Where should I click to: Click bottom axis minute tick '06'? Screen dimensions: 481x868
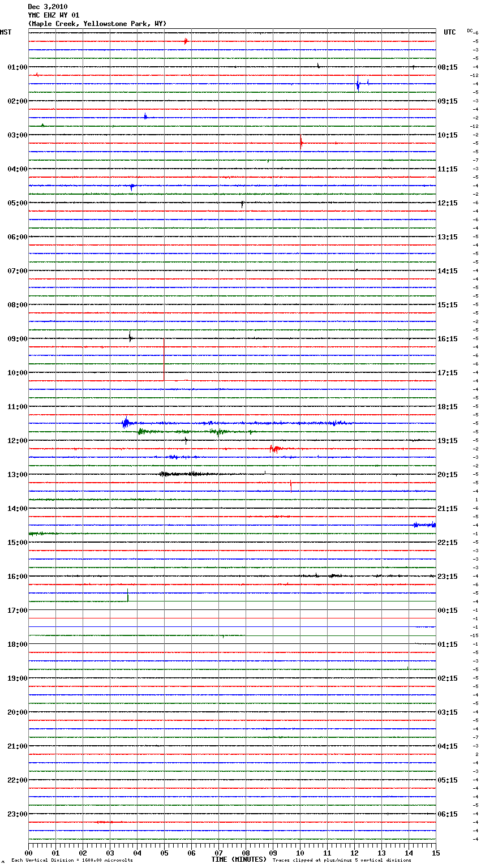click(x=191, y=853)
